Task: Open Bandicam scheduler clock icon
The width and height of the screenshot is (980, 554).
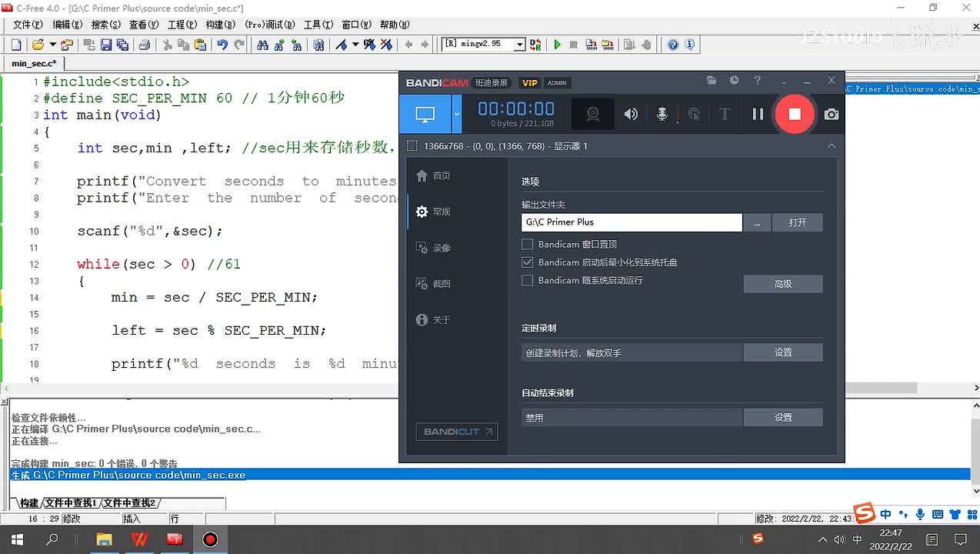Action: pyautogui.click(x=734, y=80)
